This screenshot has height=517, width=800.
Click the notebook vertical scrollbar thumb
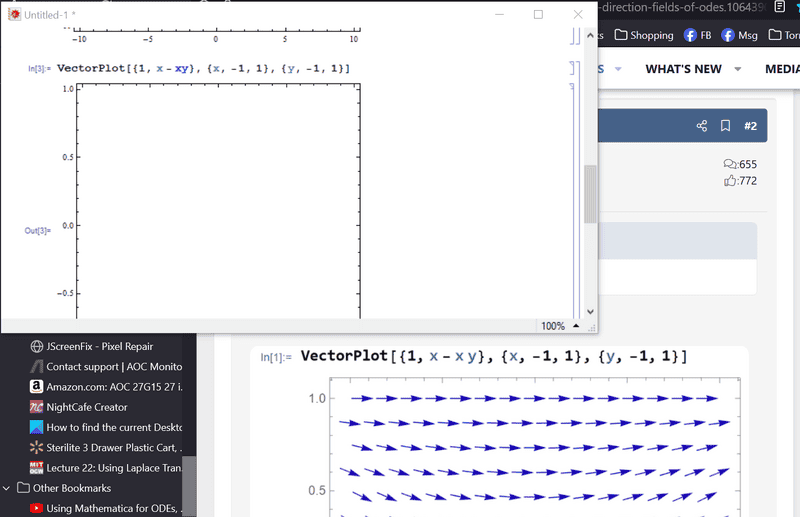[590, 193]
